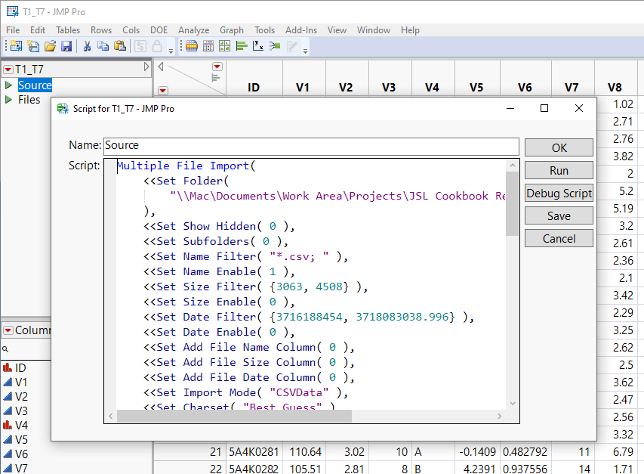Select the V4 column in Columns panel
The image size is (644, 474).
click(x=22, y=425)
